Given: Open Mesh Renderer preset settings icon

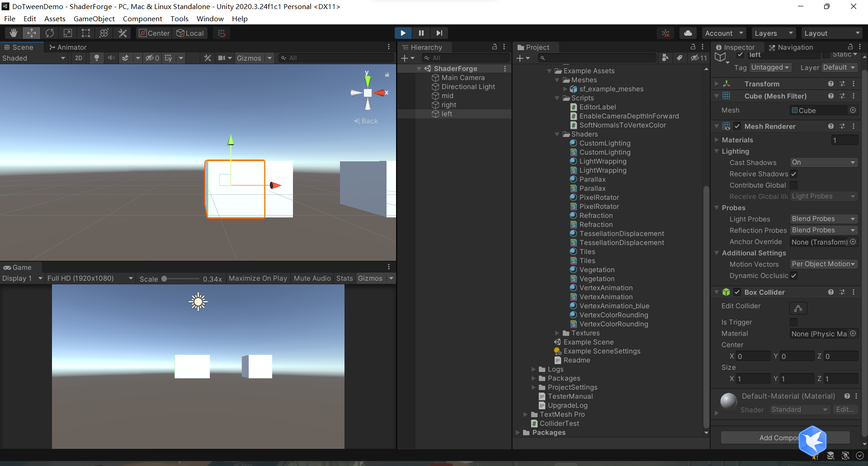Looking at the screenshot, I should [x=842, y=126].
